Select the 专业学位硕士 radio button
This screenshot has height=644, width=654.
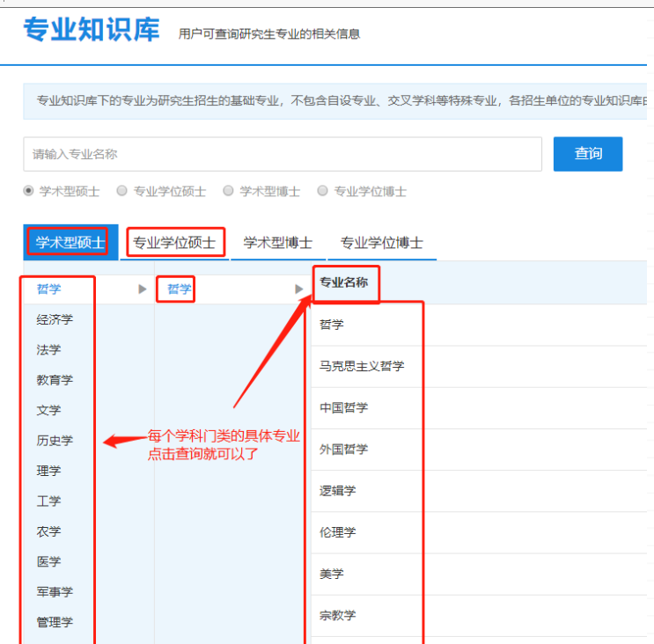click(x=122, y=191)
